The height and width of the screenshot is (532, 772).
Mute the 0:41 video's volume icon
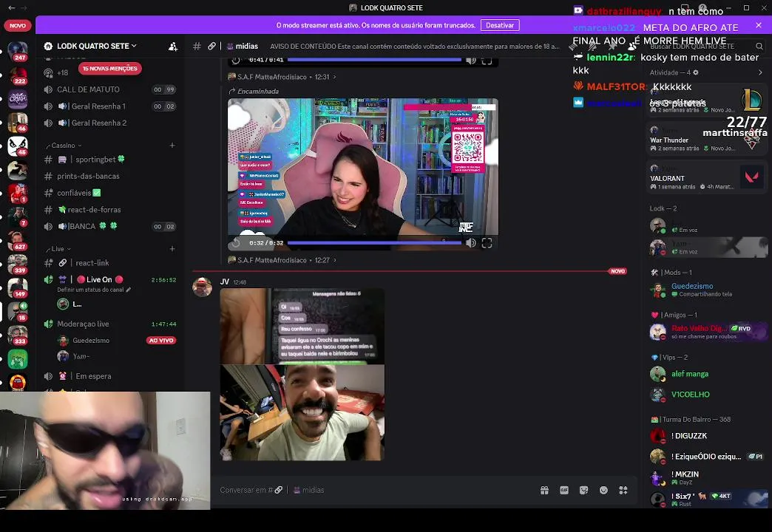pyautogui.click(x=471, y=60)
